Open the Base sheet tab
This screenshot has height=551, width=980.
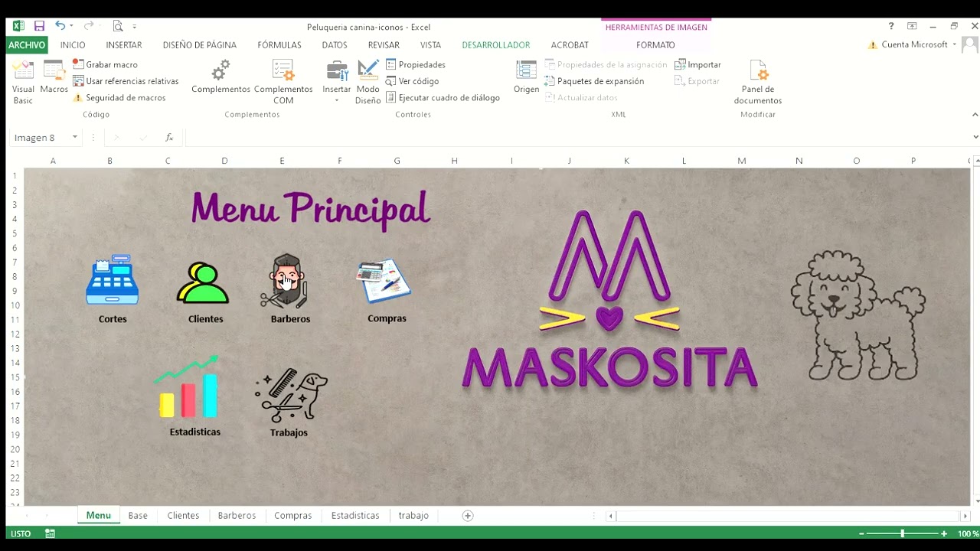[x=138, y=516]
